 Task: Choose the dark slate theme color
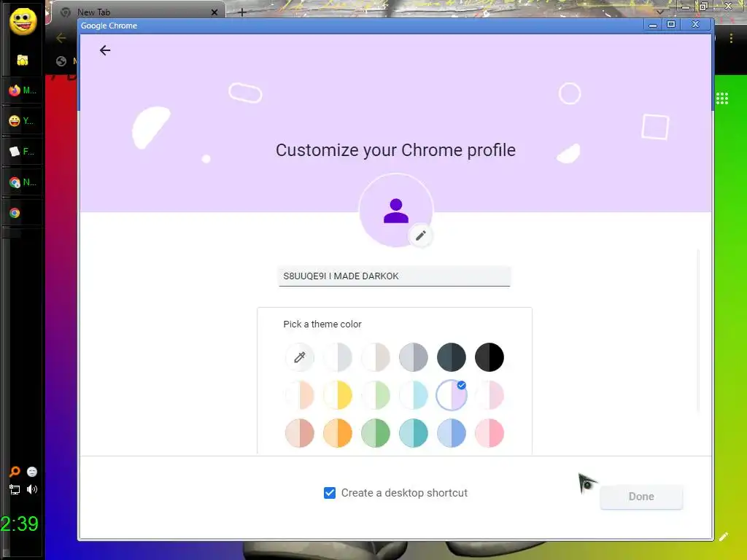[x=452, y=357]
